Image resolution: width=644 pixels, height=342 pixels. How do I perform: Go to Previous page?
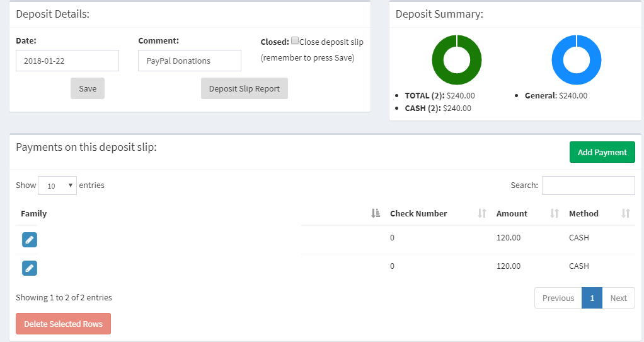558,298
